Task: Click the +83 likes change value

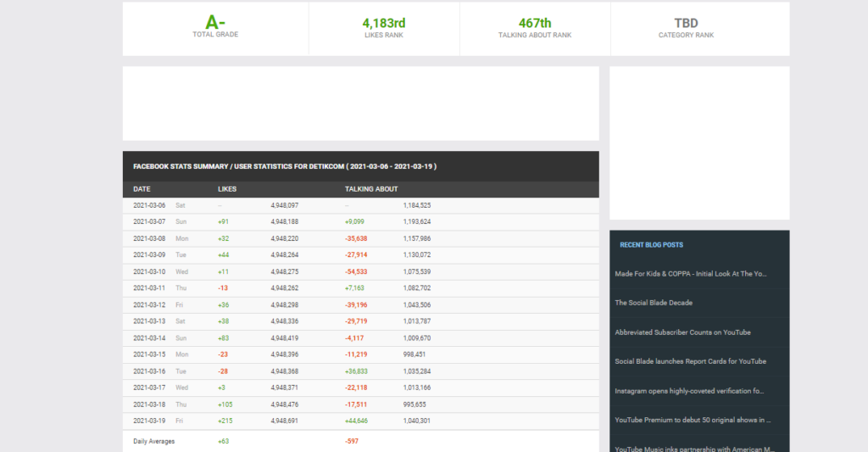Action: pos(223,338)
